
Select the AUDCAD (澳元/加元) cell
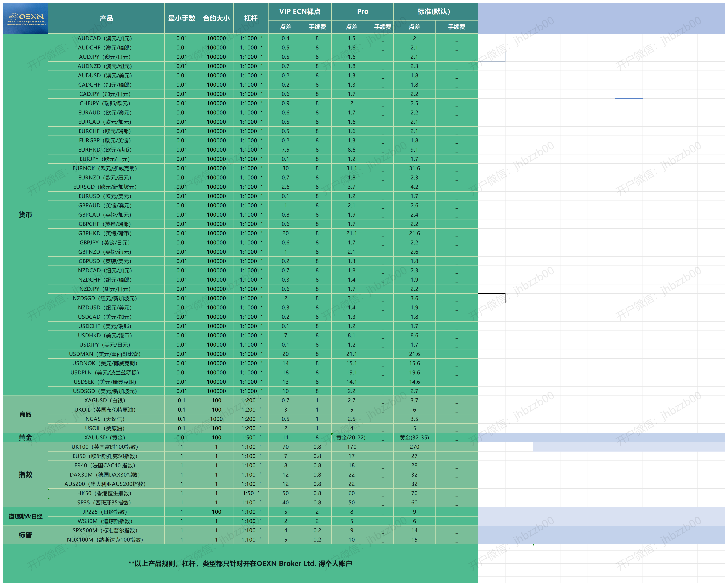pos(106,38)
